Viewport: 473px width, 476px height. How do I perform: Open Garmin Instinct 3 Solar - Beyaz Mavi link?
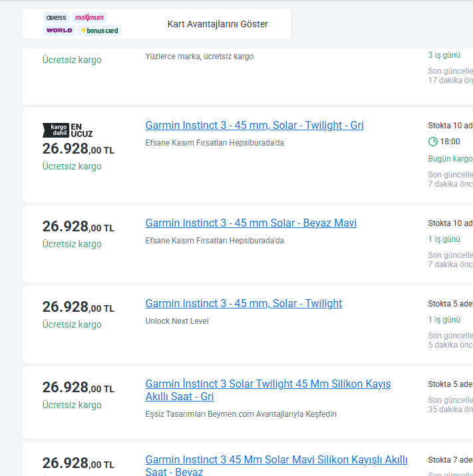[251, 223]
